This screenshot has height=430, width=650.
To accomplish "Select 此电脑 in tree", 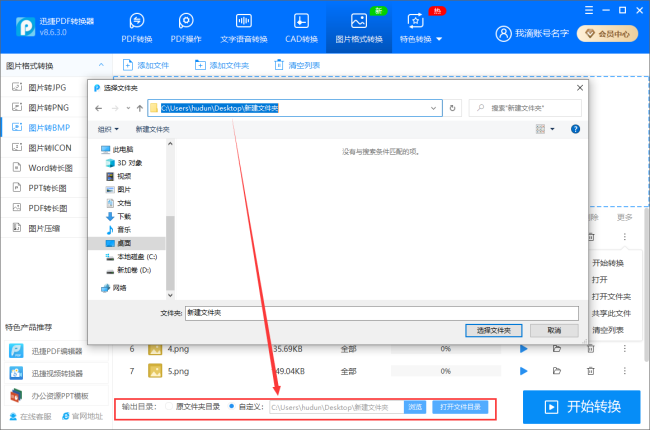I will point(118,149).
